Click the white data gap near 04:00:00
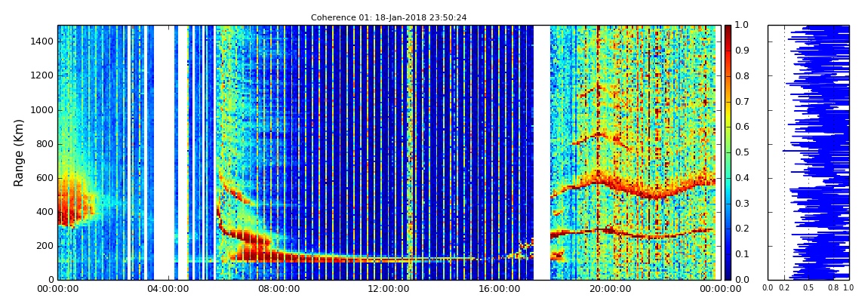The height and width of the screenshot is (307, 868). pos(164,152)
